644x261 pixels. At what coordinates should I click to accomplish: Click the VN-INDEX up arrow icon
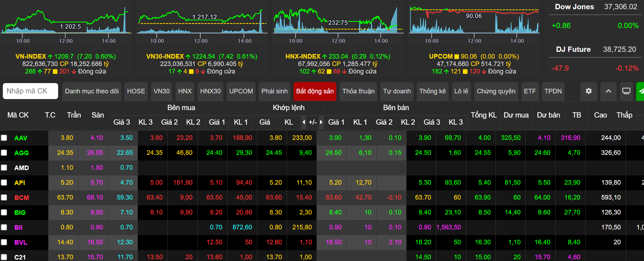pyautogui.click(x=50, y=56)
